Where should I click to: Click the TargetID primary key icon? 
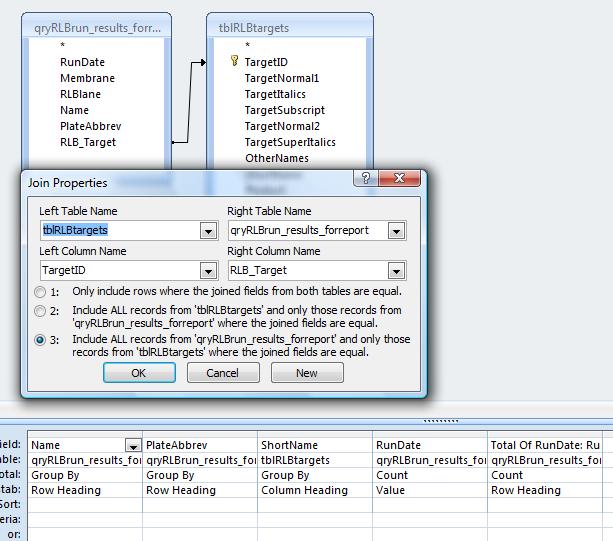(x=234, y=61)
